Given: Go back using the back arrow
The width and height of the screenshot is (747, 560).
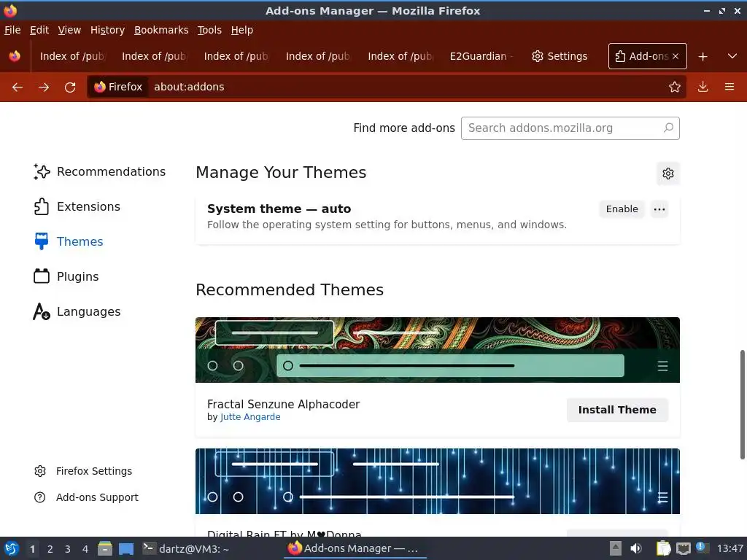Looking at the screenshot, I should pyautogui.click(x=18, y=87).
